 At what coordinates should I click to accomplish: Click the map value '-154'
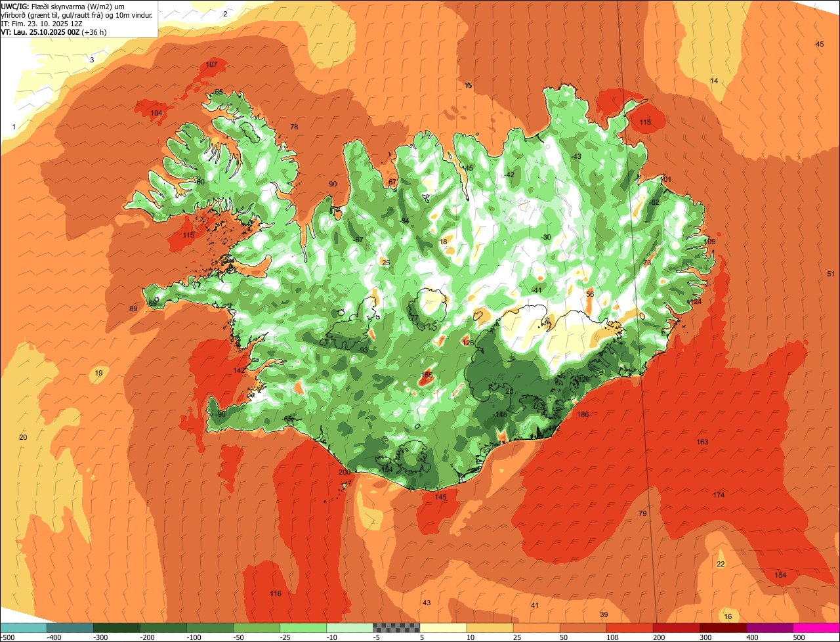[386, 469]
